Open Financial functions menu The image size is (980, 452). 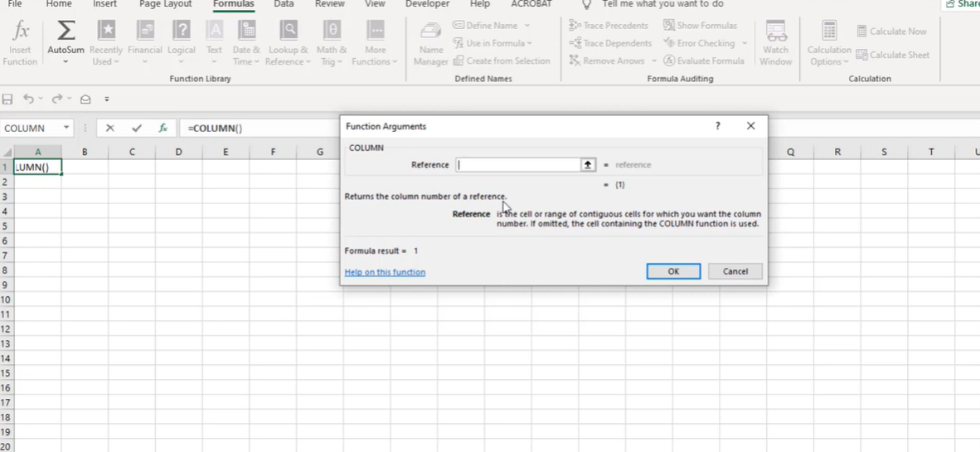(144, 43)
